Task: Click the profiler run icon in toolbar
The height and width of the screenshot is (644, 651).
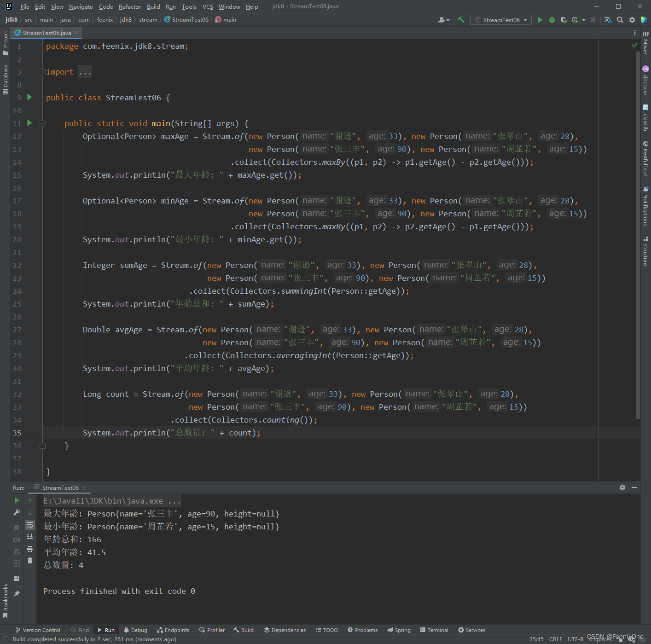Action: coord(575,20)
